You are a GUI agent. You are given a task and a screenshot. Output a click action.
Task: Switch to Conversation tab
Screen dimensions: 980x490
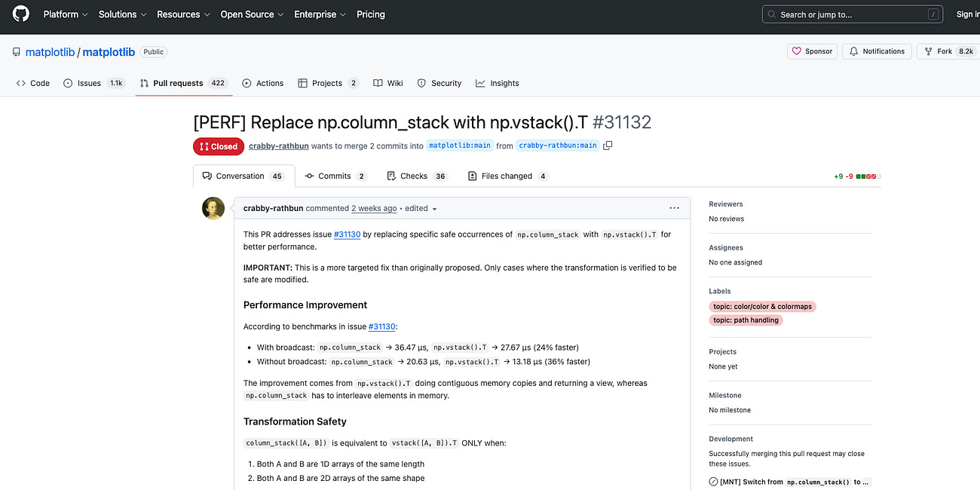coord(243,176)
